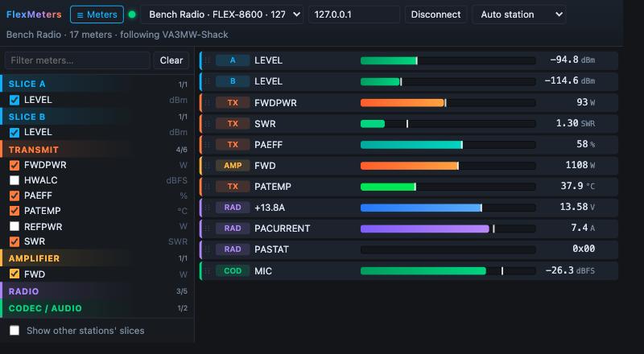This screenshot has height=354, width=644.
Task: Toggle the Meters panel button
Action: [97, 14]
